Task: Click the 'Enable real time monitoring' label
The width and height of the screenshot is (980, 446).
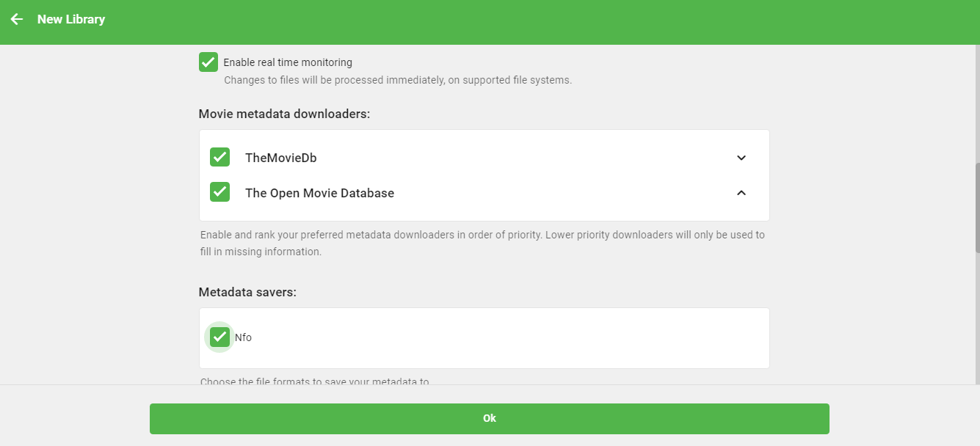Action: click(x=288, y=62)
